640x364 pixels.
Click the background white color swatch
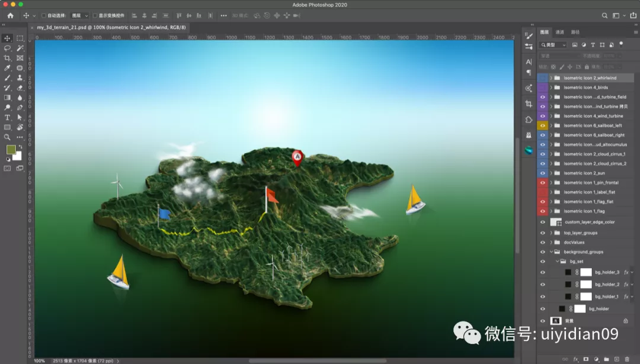tap(18, 157)
